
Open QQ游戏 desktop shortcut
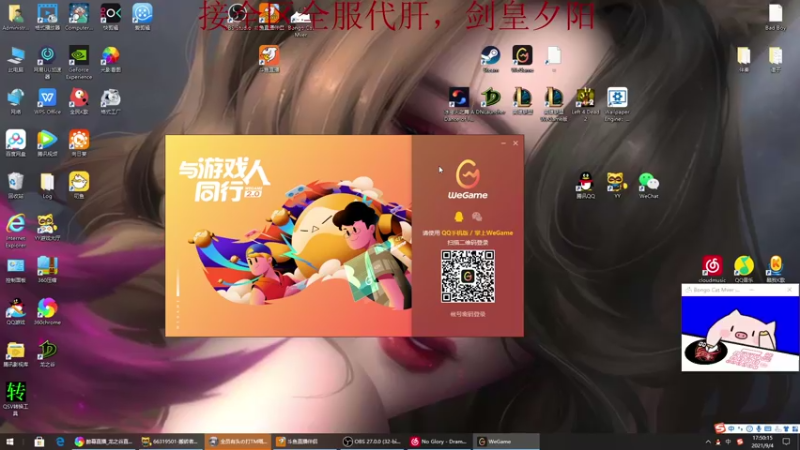tap(15, 312)
